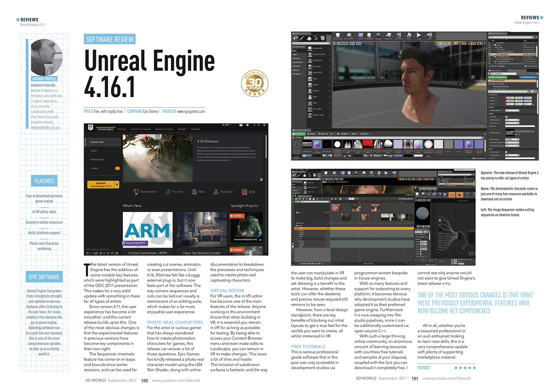The width and height of the screenshot is (560, 392).
Task: Open ao47 account dropdown in Epic launcher
Action: [227, 125]
